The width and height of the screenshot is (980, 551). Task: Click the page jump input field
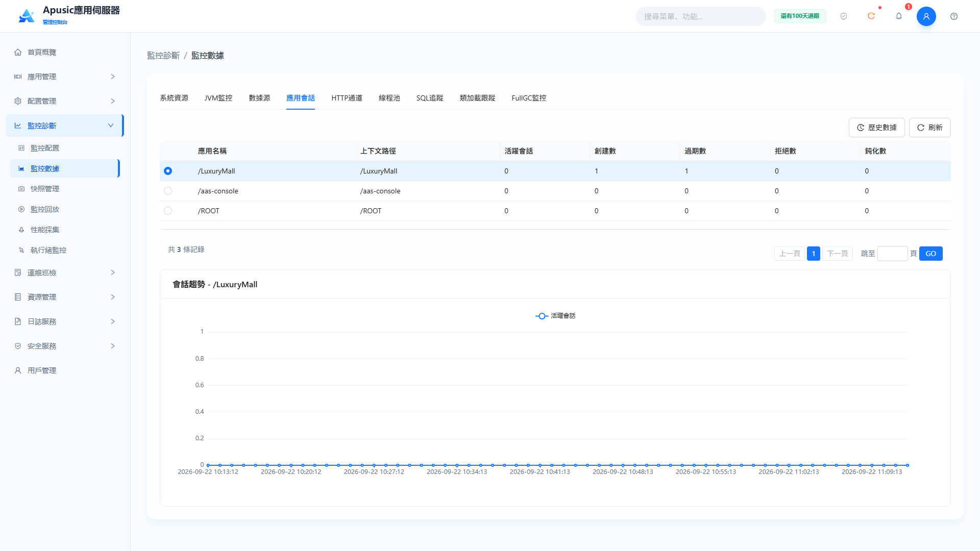892,254
